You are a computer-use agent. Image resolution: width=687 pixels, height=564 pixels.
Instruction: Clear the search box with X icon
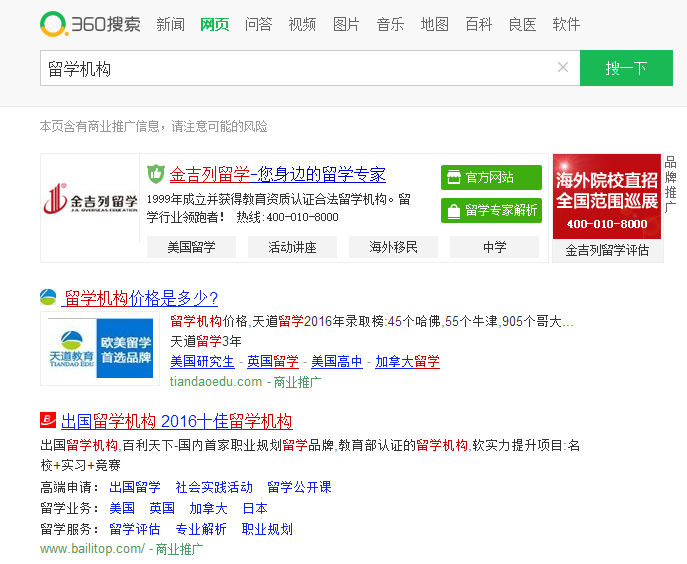click(x=563, y=68)
